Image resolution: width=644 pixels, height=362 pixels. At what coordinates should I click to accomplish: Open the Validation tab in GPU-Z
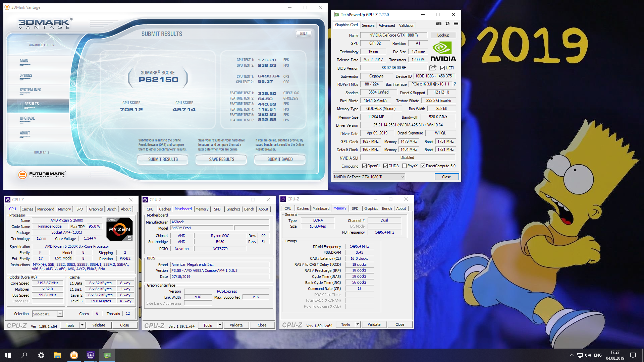coord(407,25)
